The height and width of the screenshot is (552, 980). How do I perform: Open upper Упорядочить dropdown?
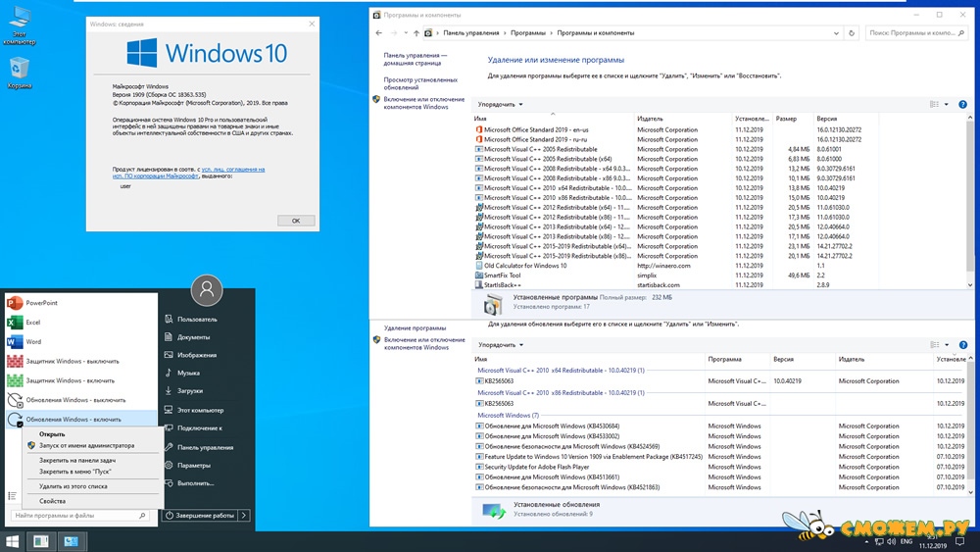501,104
